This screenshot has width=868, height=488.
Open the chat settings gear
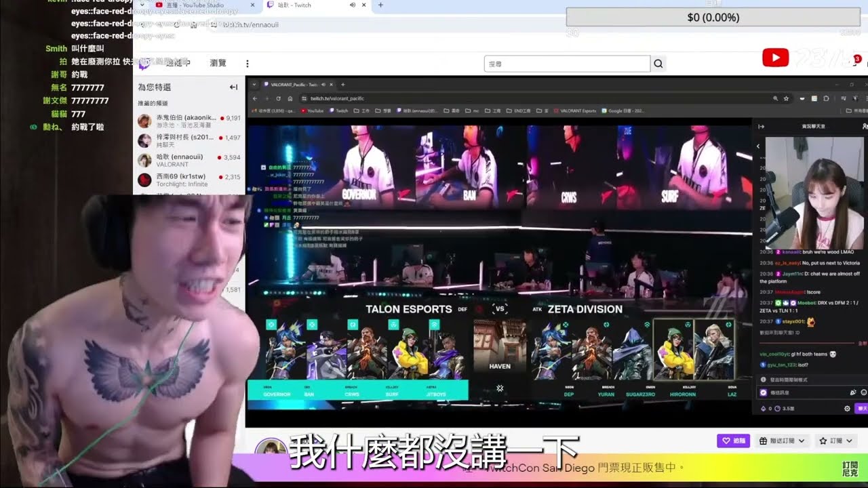tap(847, 408)
